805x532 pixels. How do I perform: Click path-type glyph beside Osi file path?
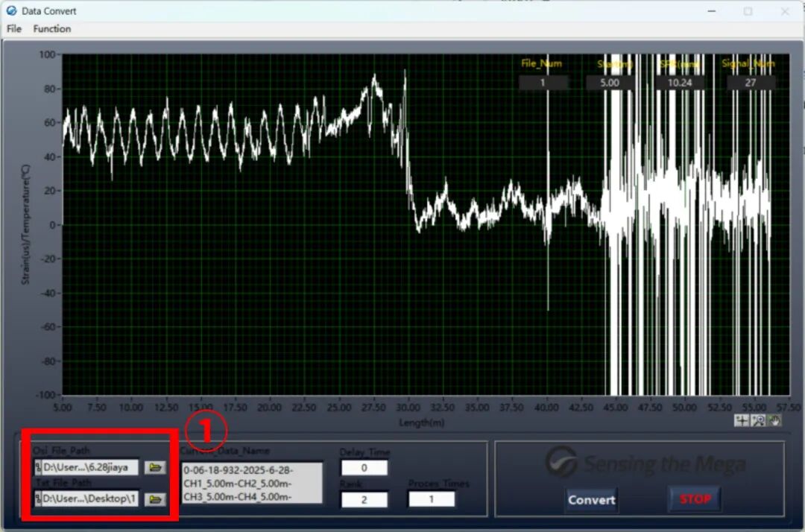[x=38, y=468]
